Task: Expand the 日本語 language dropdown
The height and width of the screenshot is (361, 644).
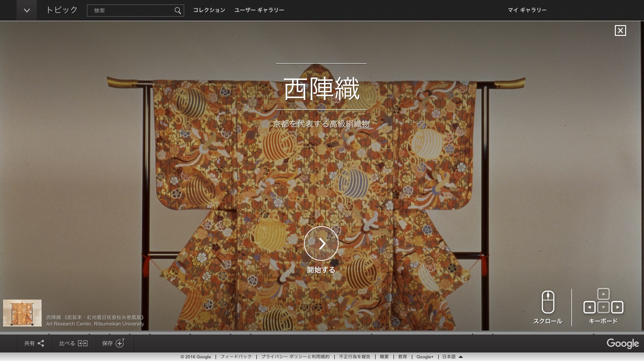Action: 452,357
